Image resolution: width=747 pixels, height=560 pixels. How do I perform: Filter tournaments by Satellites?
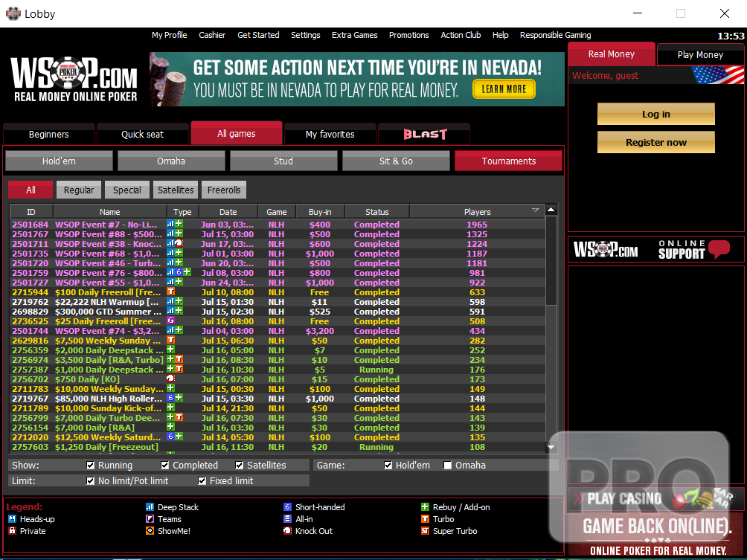(x=176, y=190)
